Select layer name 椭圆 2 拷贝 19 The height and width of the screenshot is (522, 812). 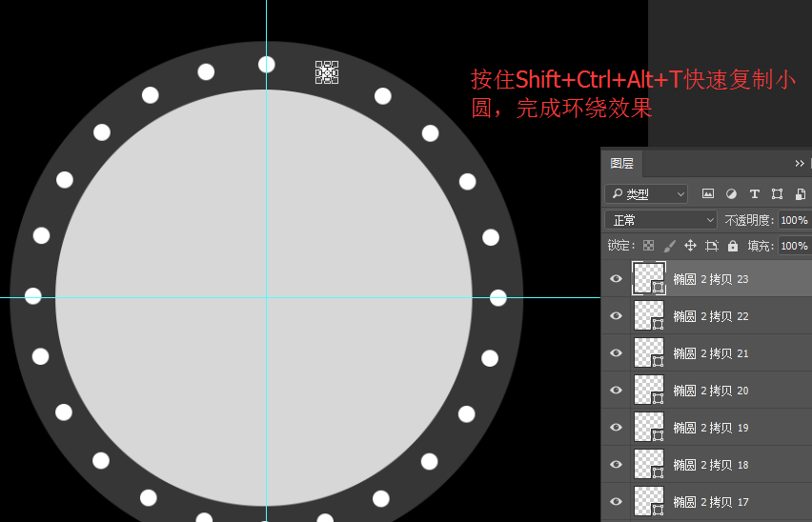[x=711, y=428]
